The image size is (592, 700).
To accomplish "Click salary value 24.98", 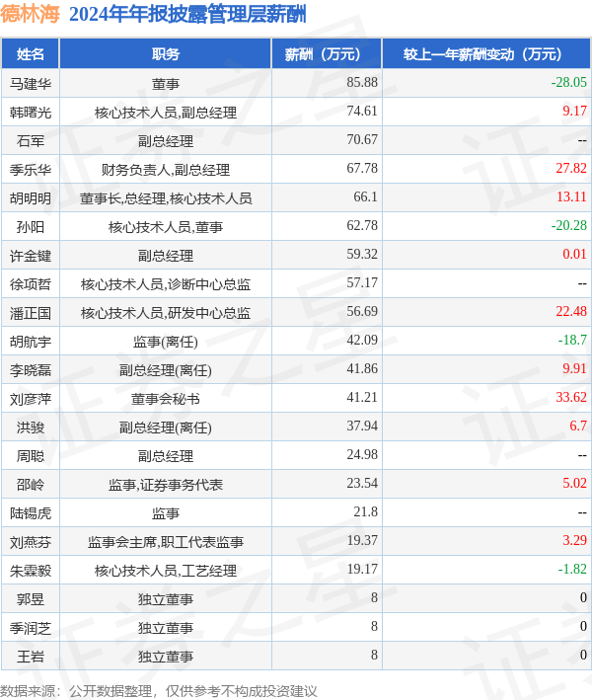I will [362, 454].
